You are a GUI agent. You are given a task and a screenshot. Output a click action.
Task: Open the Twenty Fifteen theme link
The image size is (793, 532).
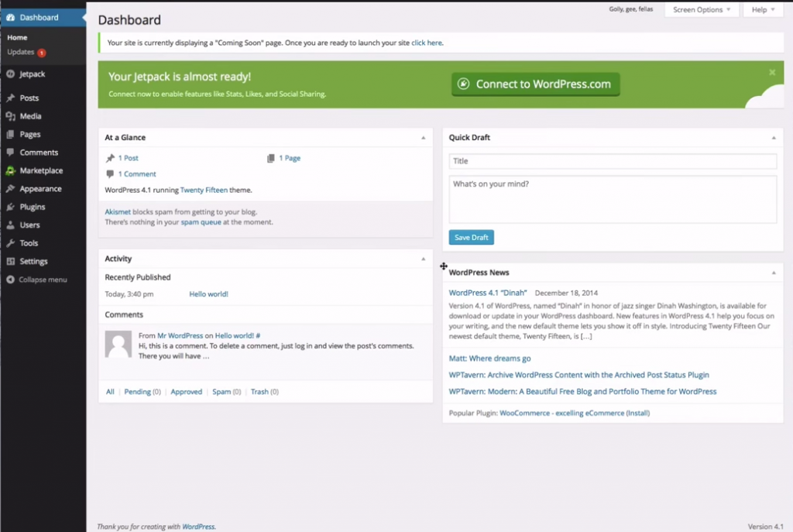coord(204,190)
